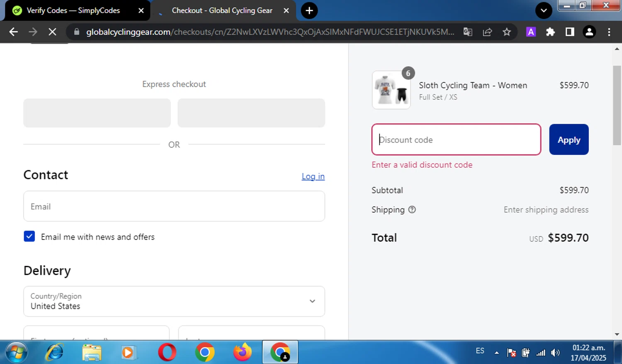622x364 pixels.
Task: Launch Opera from taskbar
Action: coord(167,352)
